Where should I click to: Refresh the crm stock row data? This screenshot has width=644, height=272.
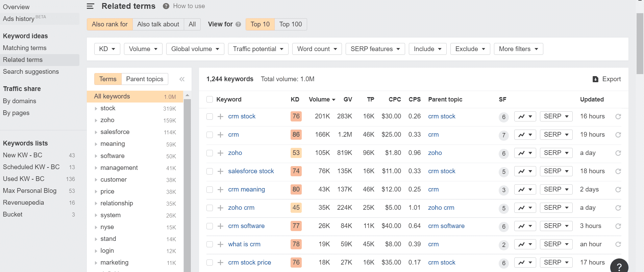pos(618,116)
